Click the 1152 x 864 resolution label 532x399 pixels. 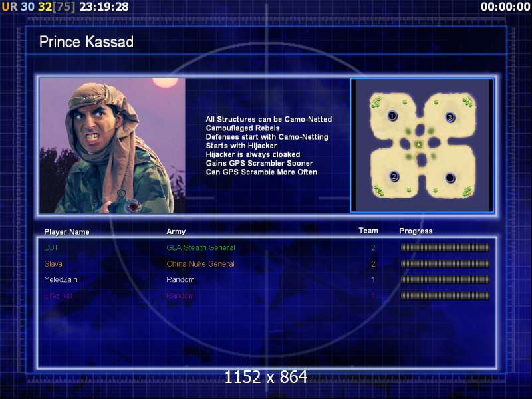pos(265,377)
